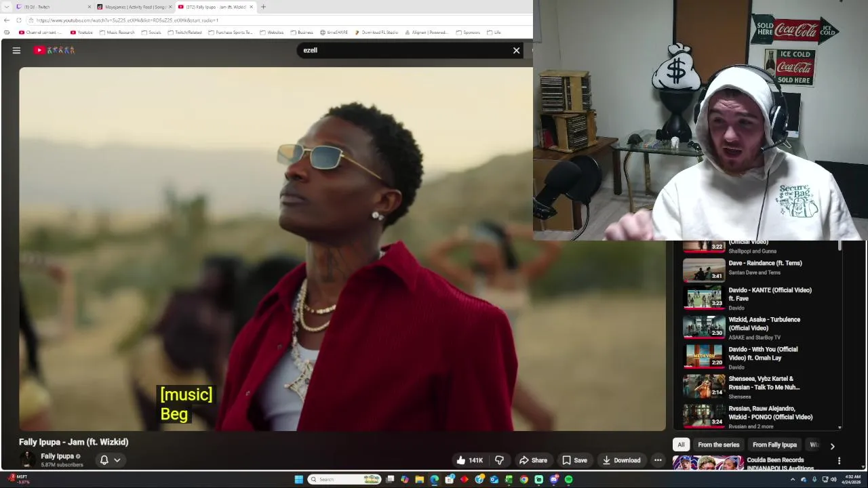Open Discord from the taskbar

[x=553, y=479]
